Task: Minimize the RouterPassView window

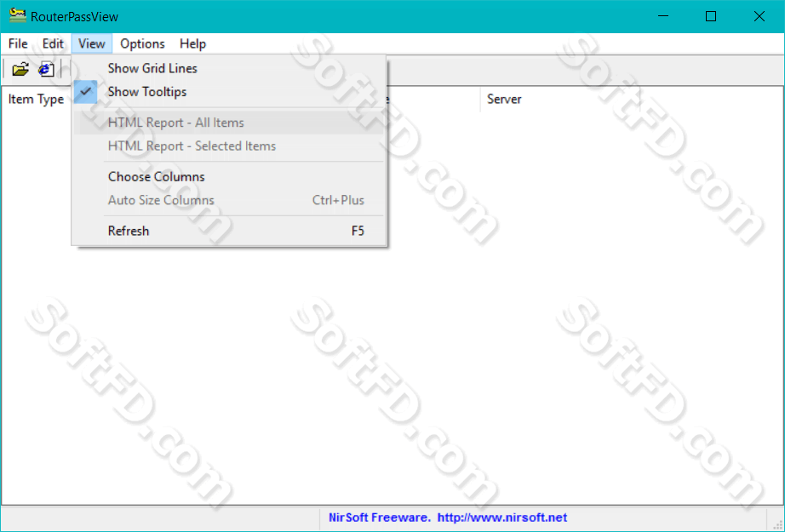Action: click(x=663, y=16)
